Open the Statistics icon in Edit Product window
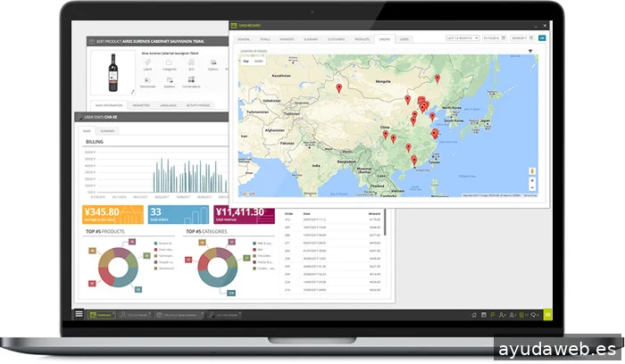Viewport: 625px width, 364px height. click(170, 82)
